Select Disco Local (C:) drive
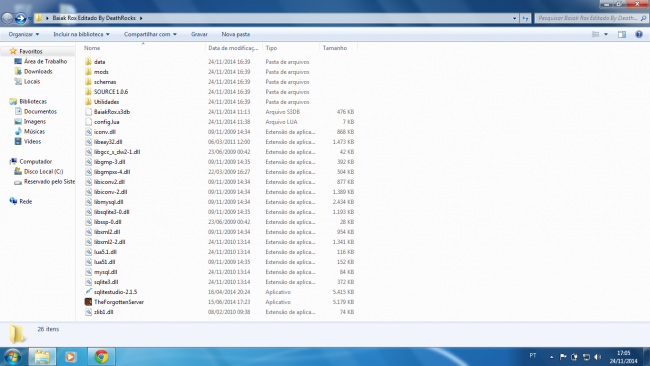The width and height of the screenshot is (650, 366). pos(44,171)
